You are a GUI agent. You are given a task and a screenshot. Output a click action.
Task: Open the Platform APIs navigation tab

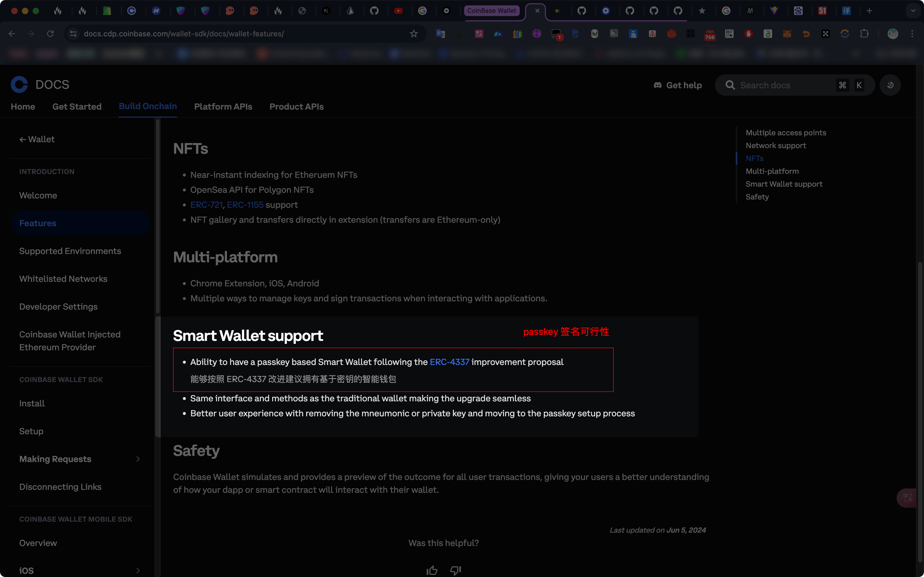pos(223,107)
